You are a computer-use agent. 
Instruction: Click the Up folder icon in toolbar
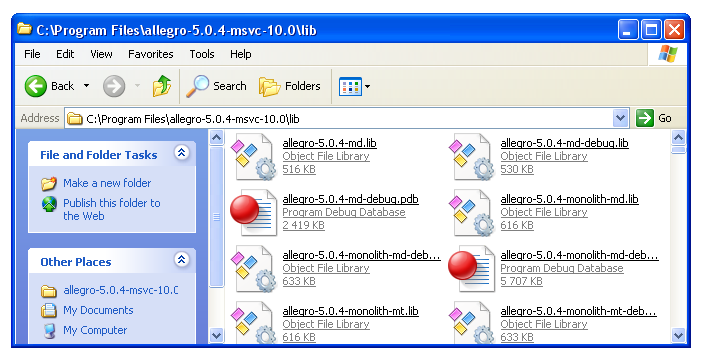[x=162, y=86]
